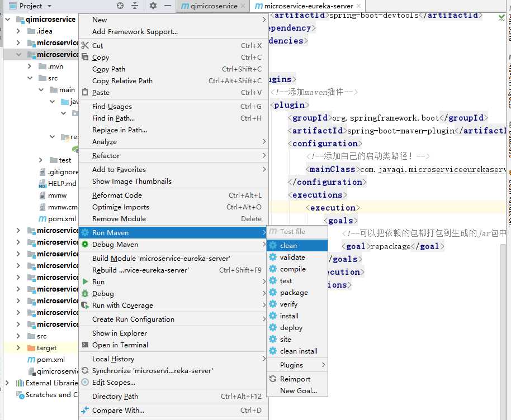Expand the test folder
This screenshot has width=511, height=420.
41,160
